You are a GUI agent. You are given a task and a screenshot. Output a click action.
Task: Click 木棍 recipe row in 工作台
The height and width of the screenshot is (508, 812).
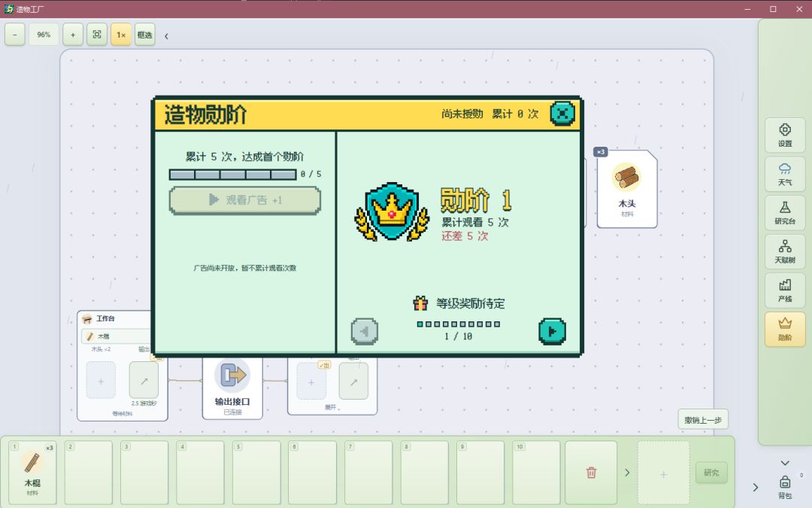(x=116, y=336)
